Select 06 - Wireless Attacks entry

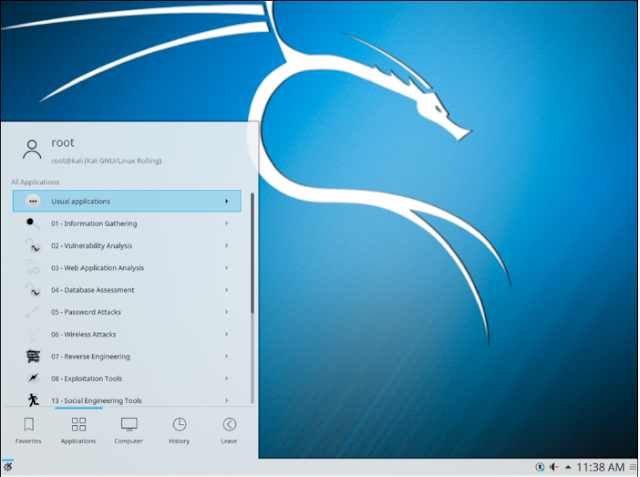(x=127, y=334)
